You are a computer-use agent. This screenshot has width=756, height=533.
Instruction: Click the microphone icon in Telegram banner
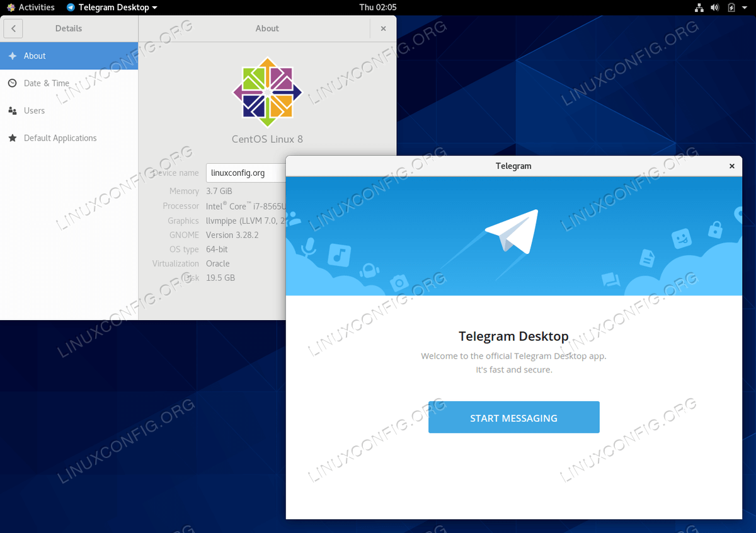[308, 246]
